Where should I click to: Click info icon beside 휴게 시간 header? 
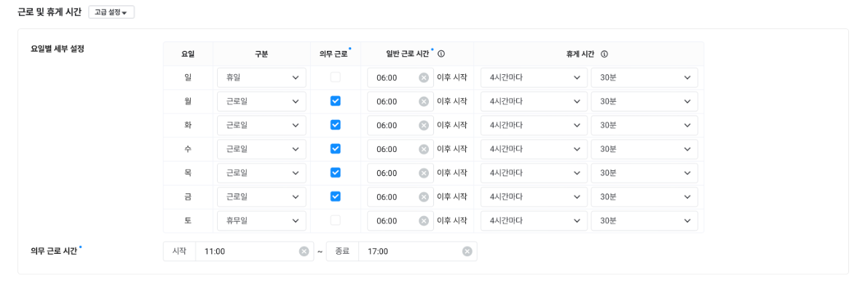[605, 54]
